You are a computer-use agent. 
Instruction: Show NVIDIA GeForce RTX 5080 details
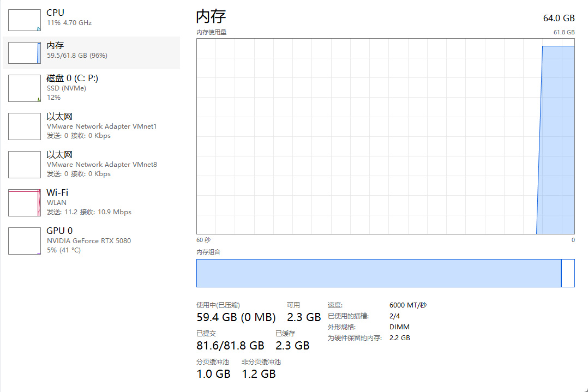tap(89, 240)
